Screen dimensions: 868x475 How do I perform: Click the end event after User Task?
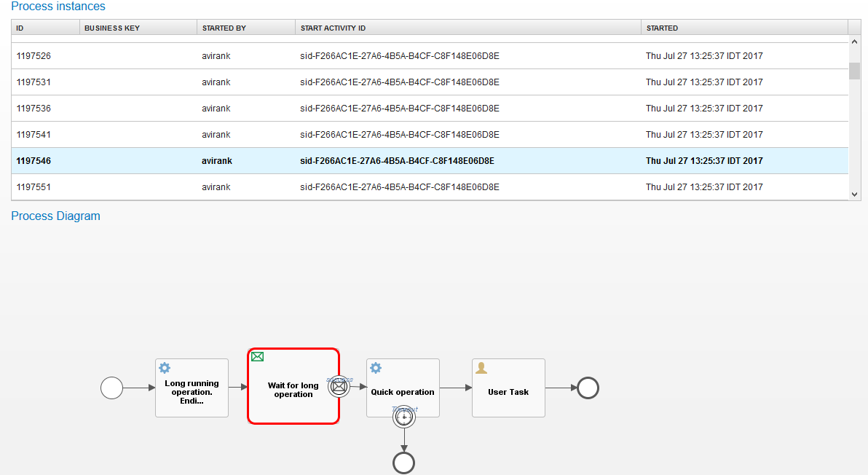[588, 388]
